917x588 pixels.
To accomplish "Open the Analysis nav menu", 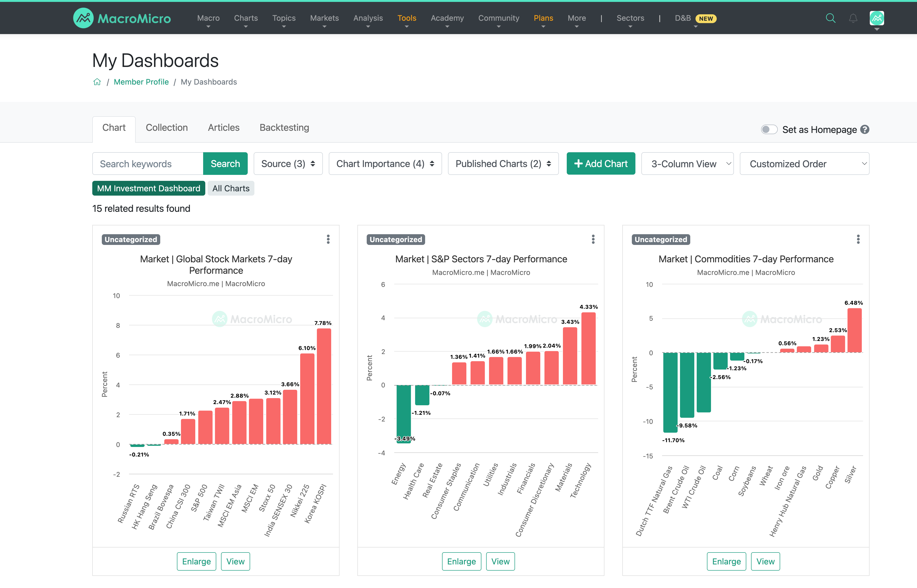I will (368, 18).
